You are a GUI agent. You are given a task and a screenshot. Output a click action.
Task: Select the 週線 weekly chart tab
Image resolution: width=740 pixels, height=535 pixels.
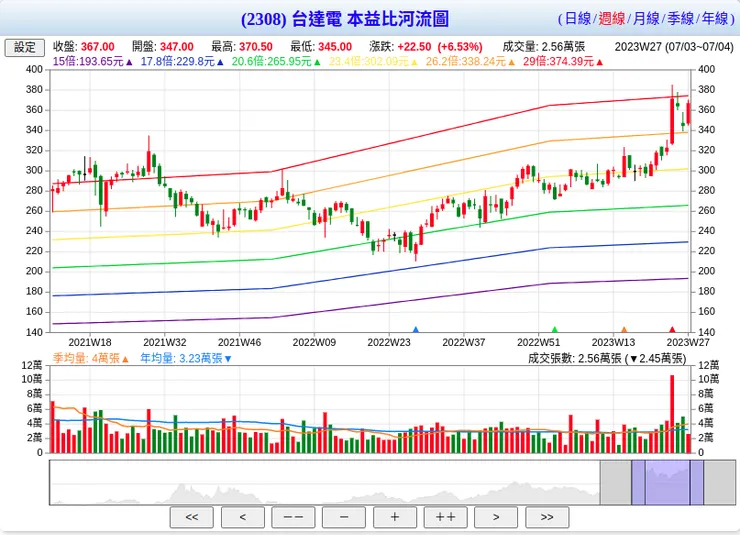[612, 18]
